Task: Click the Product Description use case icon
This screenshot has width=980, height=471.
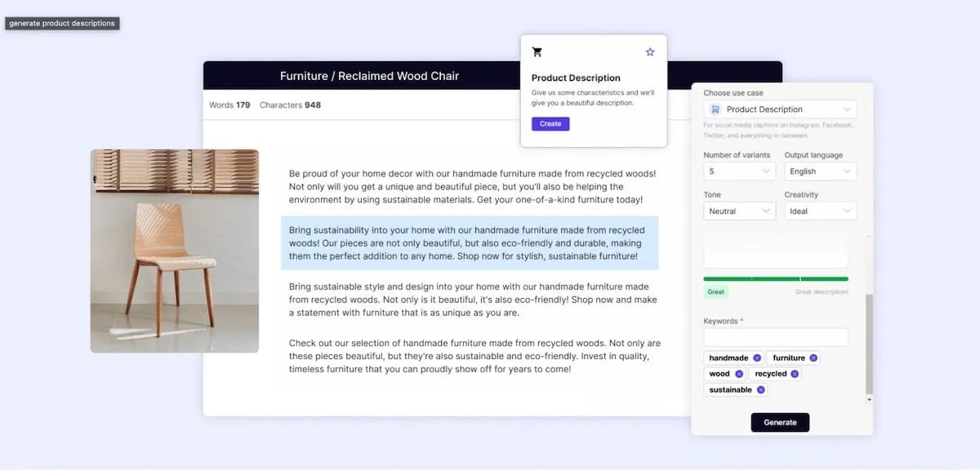Action: [715, 109]
